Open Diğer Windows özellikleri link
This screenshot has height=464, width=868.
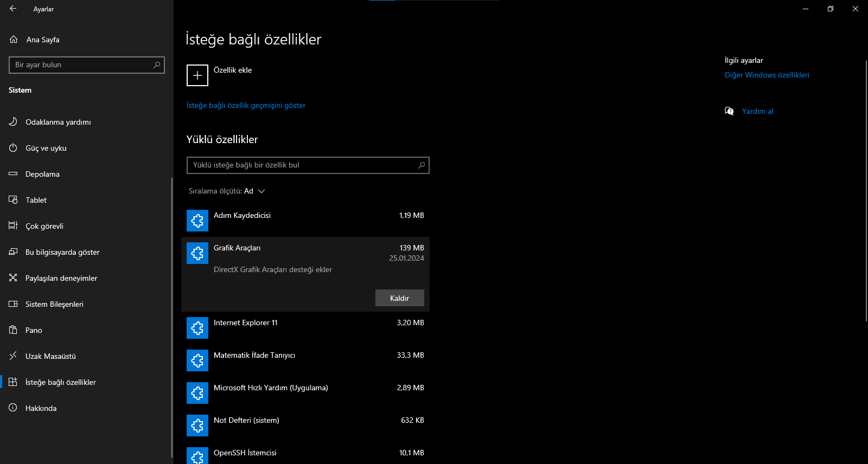tap(767, 75)
